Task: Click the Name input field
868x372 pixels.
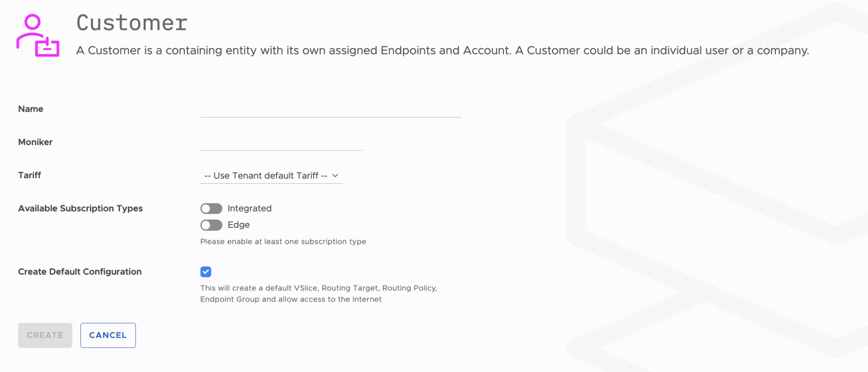Action: click(x=331, y=109)
